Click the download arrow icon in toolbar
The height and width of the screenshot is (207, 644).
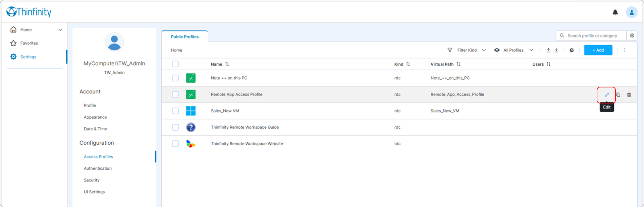coord(556,50)
